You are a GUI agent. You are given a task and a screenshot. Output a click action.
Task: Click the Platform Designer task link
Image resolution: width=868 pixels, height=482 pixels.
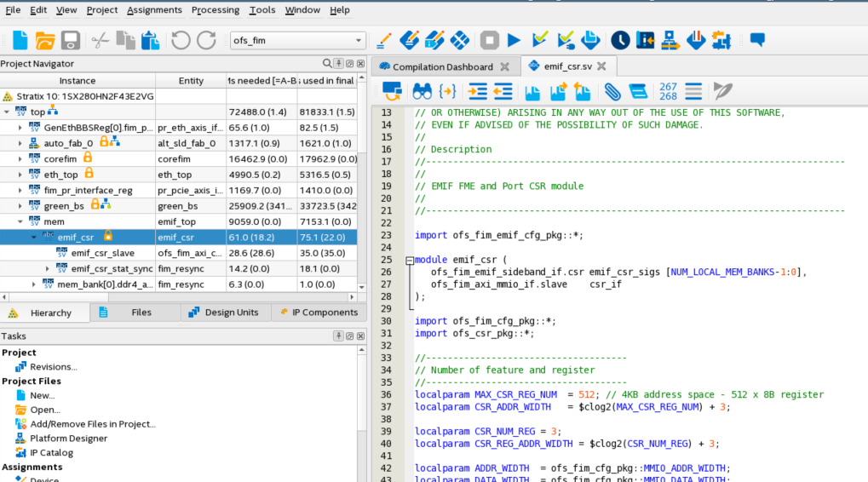point(68,439)
